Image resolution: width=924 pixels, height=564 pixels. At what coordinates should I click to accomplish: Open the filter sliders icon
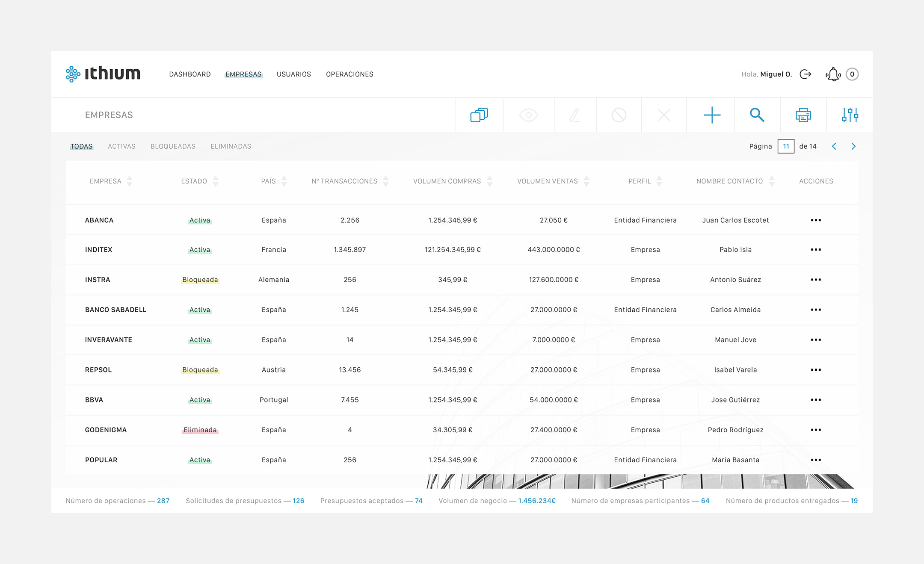[850, 115]
